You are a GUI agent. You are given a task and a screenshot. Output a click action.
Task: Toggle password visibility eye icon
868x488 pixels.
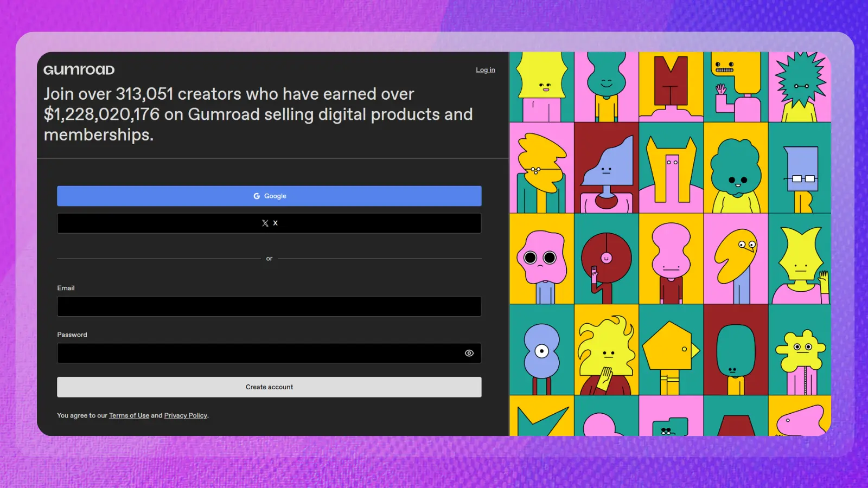click(469, 353)
